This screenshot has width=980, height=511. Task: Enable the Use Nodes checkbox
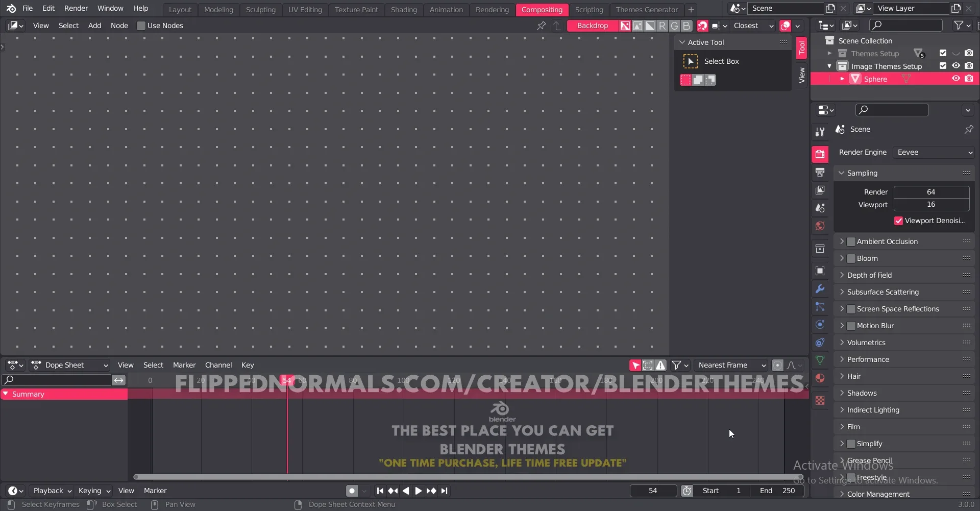point(141,26)
